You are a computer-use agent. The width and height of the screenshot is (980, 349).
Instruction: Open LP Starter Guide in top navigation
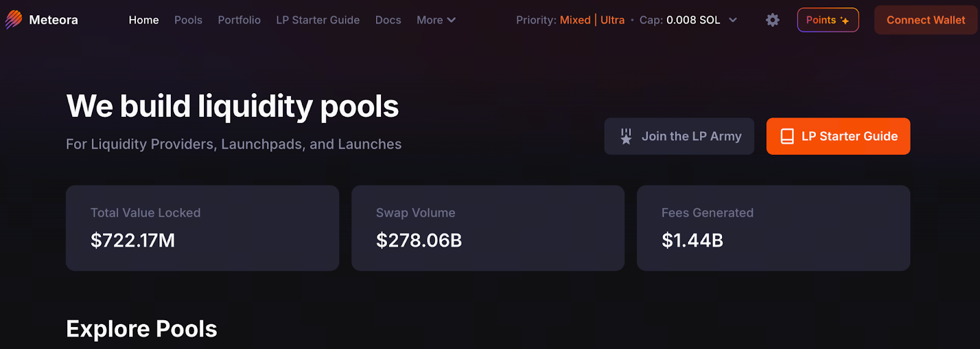(318, 20)
